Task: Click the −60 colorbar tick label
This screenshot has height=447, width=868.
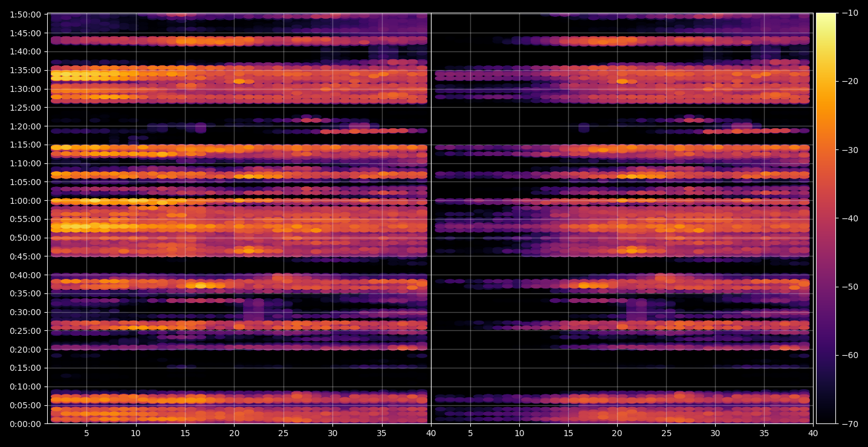Action: 849,355
